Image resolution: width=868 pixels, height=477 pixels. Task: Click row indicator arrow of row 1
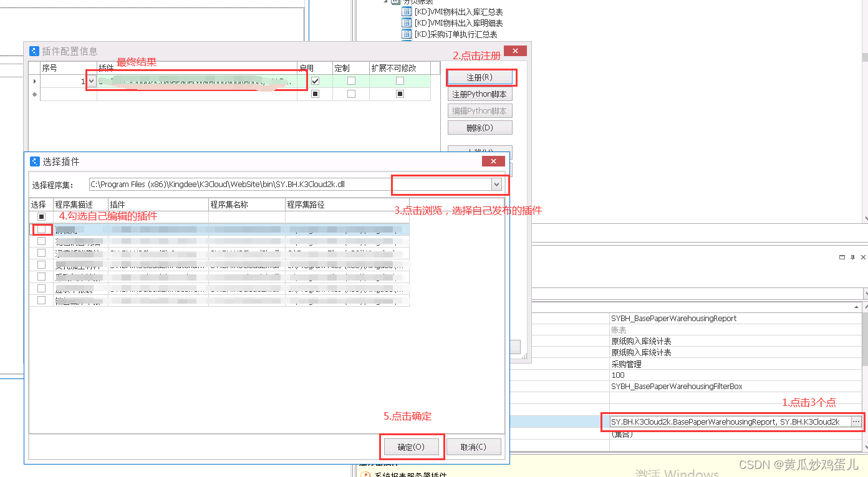tap(34, 81)
